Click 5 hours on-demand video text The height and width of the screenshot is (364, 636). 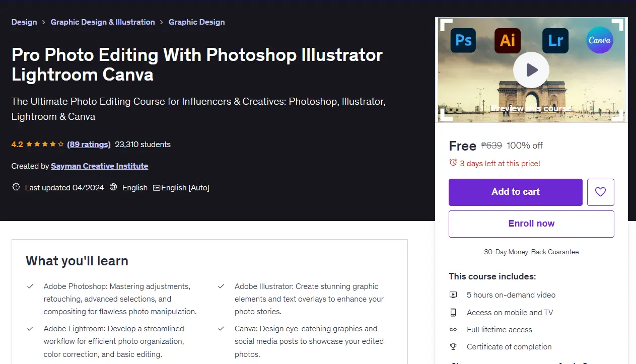point(511,295)
